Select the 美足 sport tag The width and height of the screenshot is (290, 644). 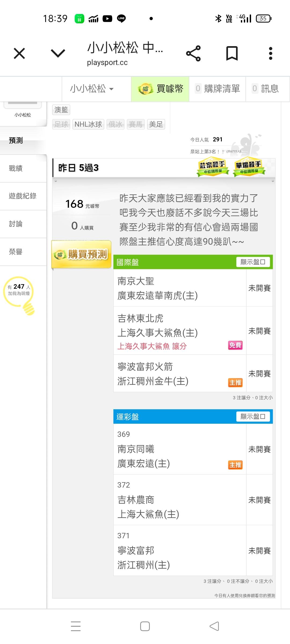[156, 125]
